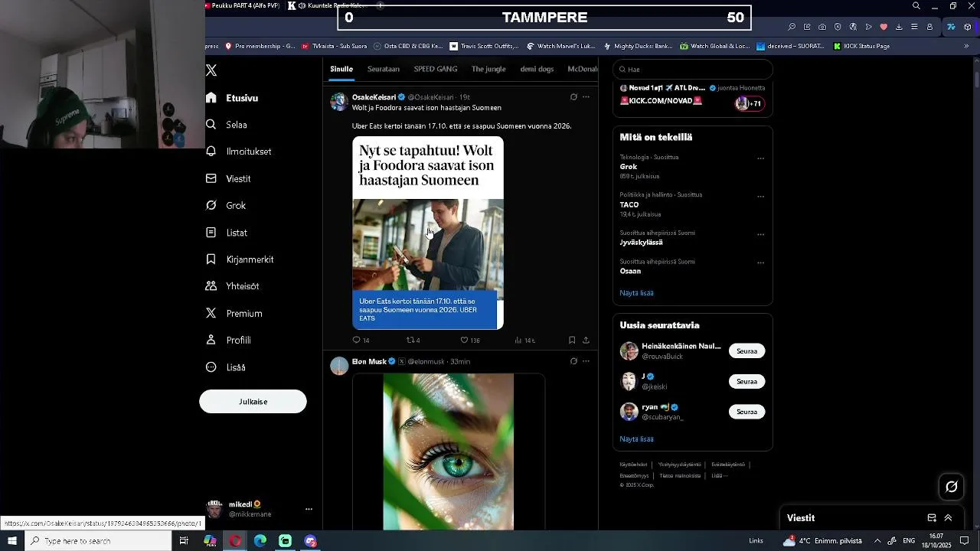Open Listat from the sidebar
The width and height of the screenshot is (980, 551).
coord(227,233)
